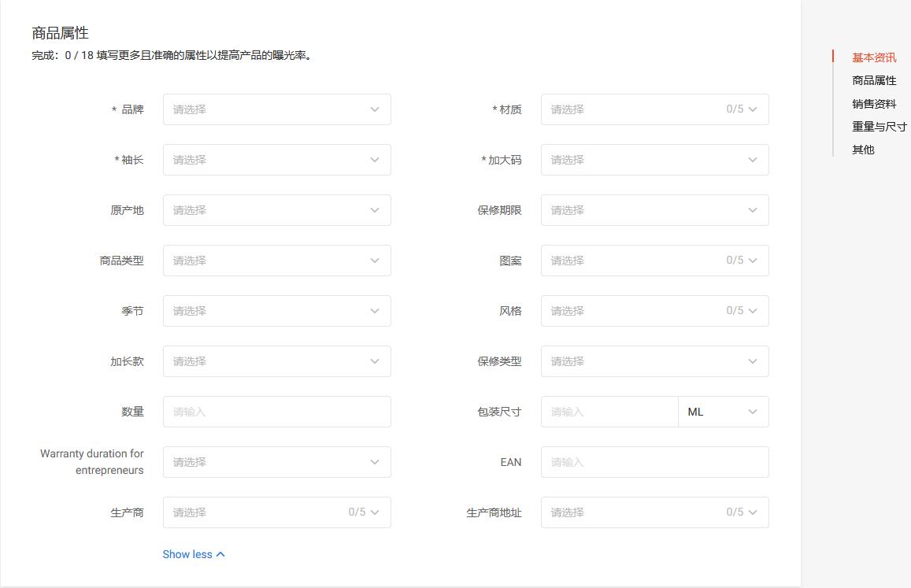Screen dimensions: 911x588
Task: Open the 保修类型 warranty type dropdown
Action: pyautogui.click(x=654, y=361)
